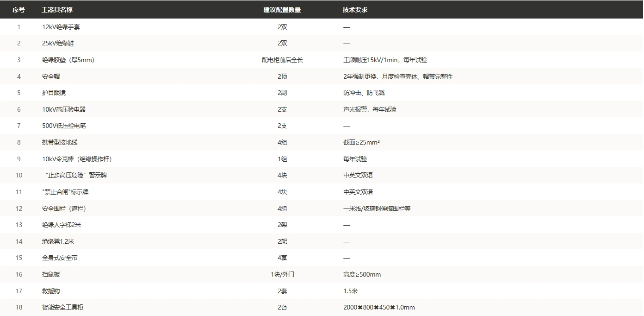
Task: Click the 全身式安全带 name cell
Action: [x=60, y=258]
